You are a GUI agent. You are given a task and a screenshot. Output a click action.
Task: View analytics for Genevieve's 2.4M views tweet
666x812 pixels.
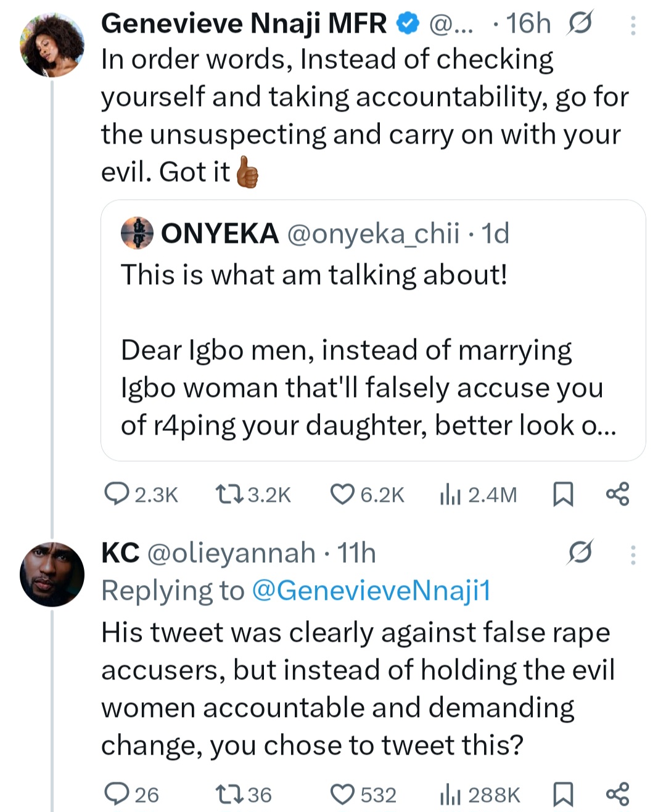pos(450,494)
